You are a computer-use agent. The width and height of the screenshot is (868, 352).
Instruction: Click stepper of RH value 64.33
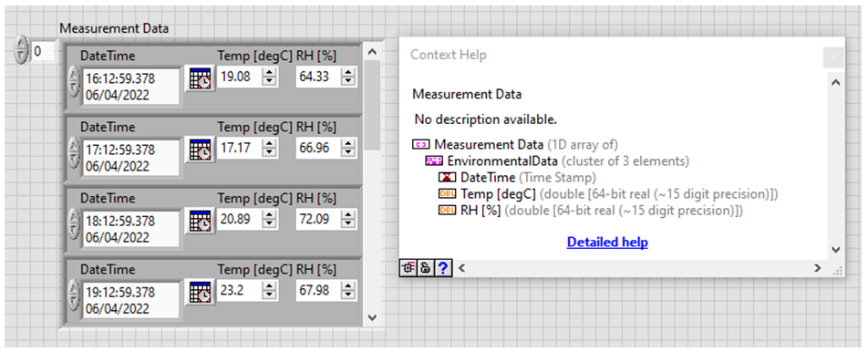(347, 77)
